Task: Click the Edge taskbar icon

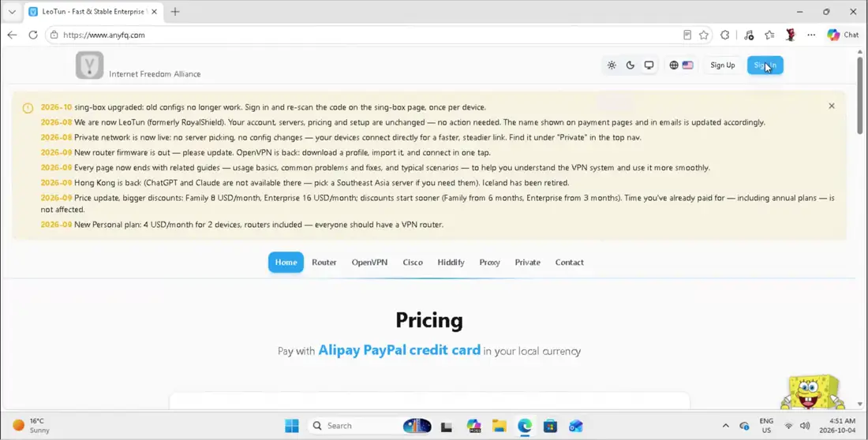Action: click(x=525, y=426)
